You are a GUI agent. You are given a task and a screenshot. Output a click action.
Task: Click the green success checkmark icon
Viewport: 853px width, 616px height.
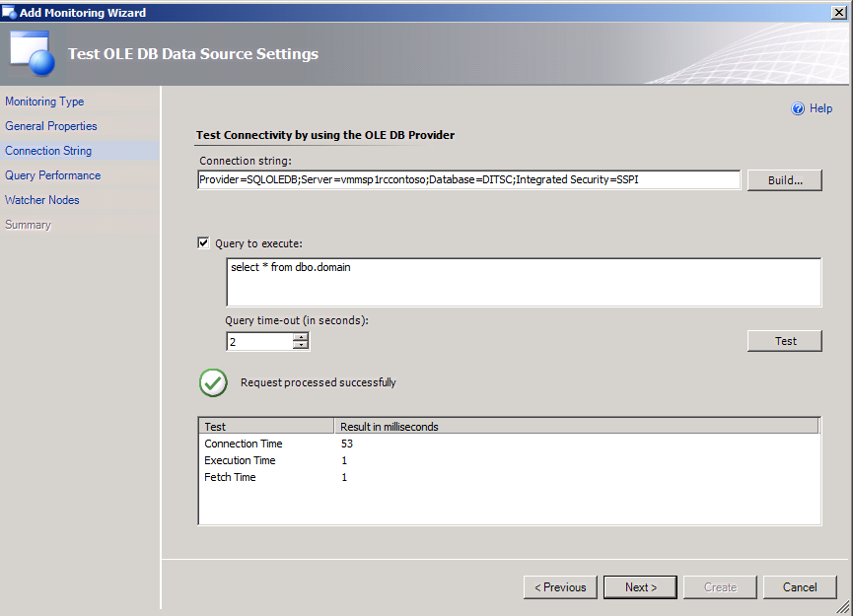pos(213,382)
